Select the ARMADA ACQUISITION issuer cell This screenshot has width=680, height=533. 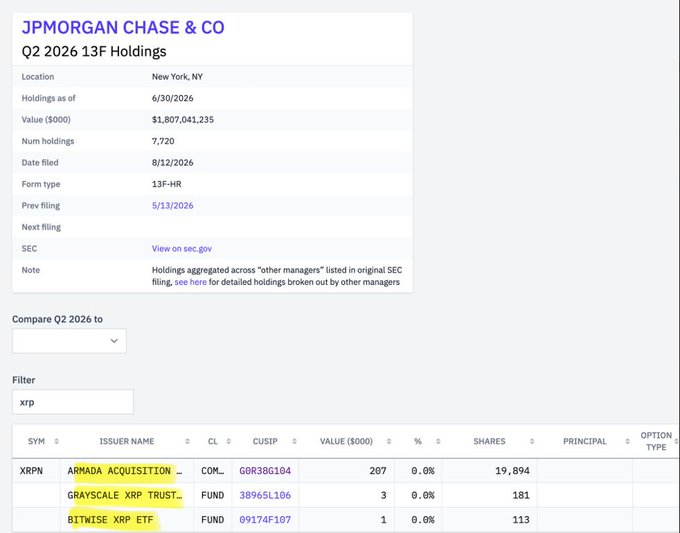click(x=125, y=471)
